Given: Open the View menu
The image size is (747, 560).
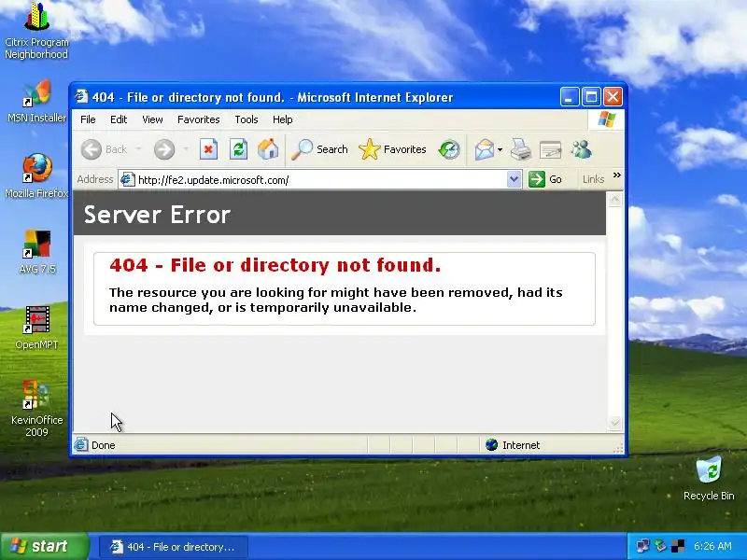Looking at the screenshot, I should point(152,119).
